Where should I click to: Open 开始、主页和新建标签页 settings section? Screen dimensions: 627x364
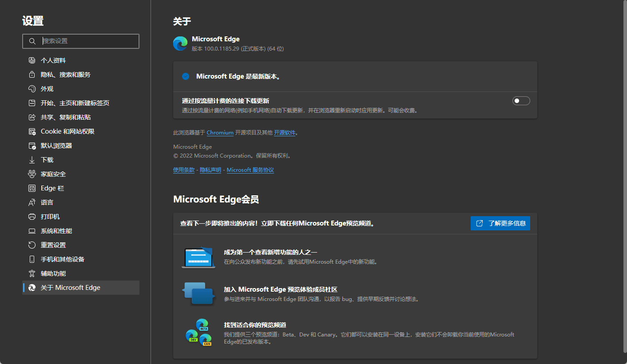75,103
